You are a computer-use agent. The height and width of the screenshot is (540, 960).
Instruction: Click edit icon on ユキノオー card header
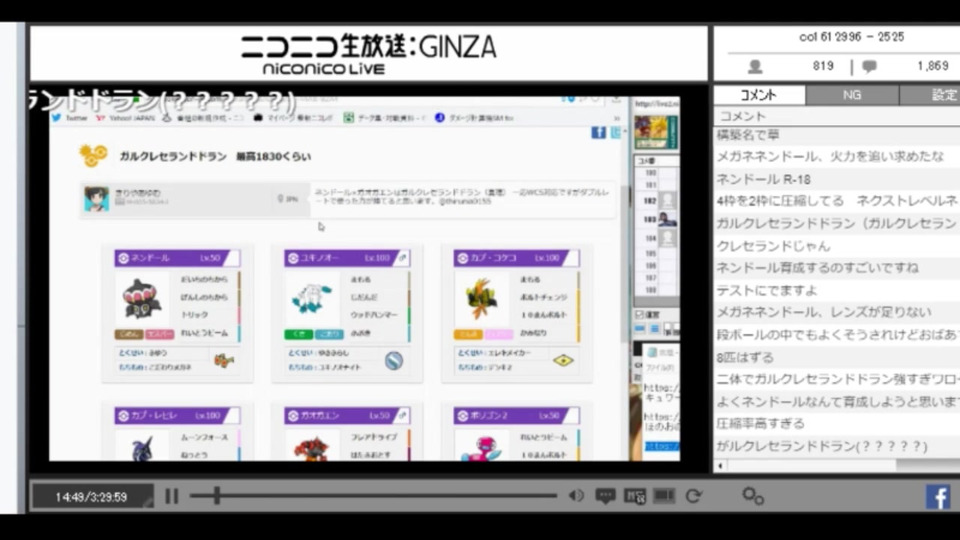(403, 258)
